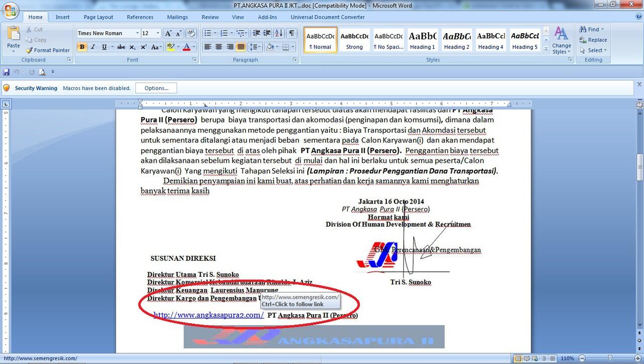
Task: Open the Styles pane launcher
Action: tap(570, 59)
